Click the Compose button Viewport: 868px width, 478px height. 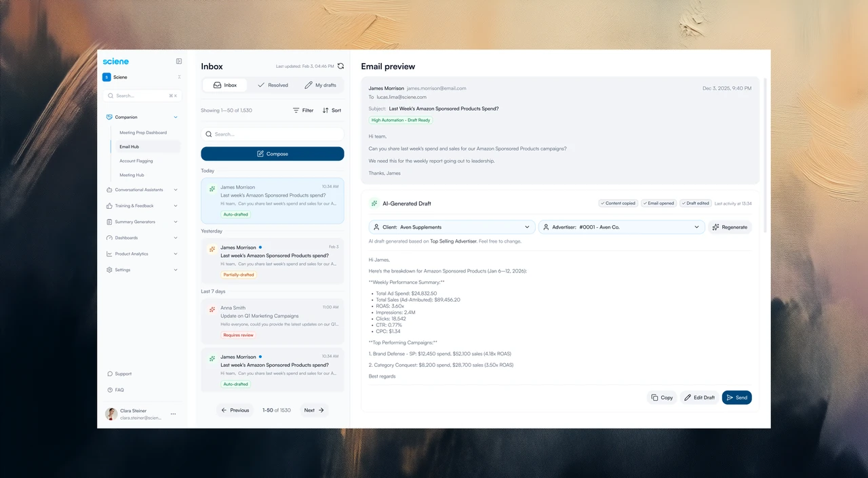click(x=273, y=154)
